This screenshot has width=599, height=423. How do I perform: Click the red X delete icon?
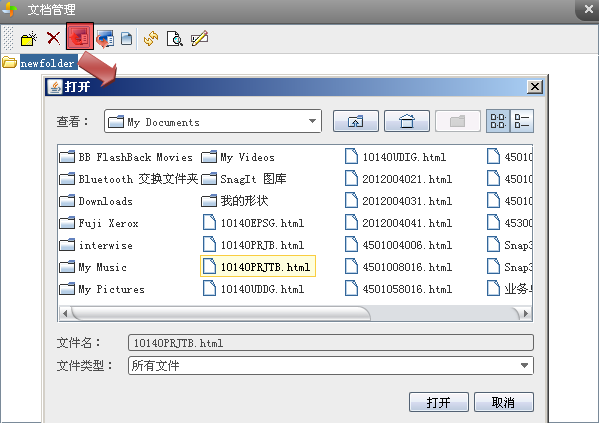tap(53, 38)
